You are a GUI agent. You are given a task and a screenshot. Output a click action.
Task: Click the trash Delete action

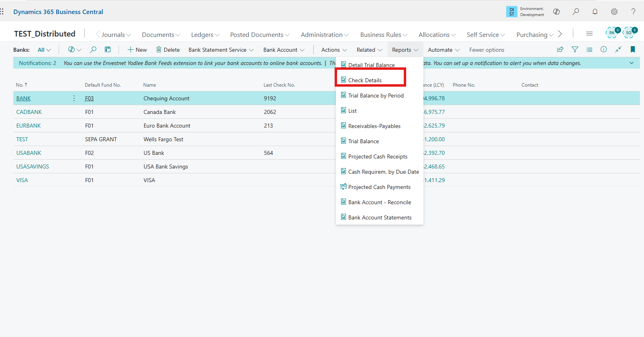pyautogui.click(x=168, y=50)
